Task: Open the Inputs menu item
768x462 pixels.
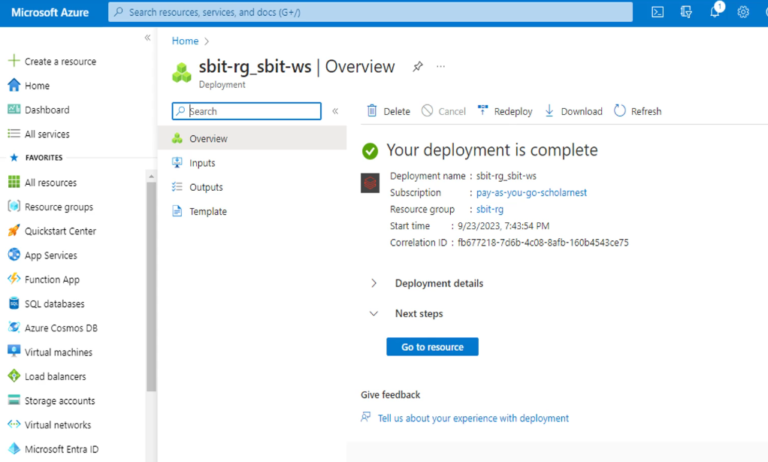Action: pos(202,163)
